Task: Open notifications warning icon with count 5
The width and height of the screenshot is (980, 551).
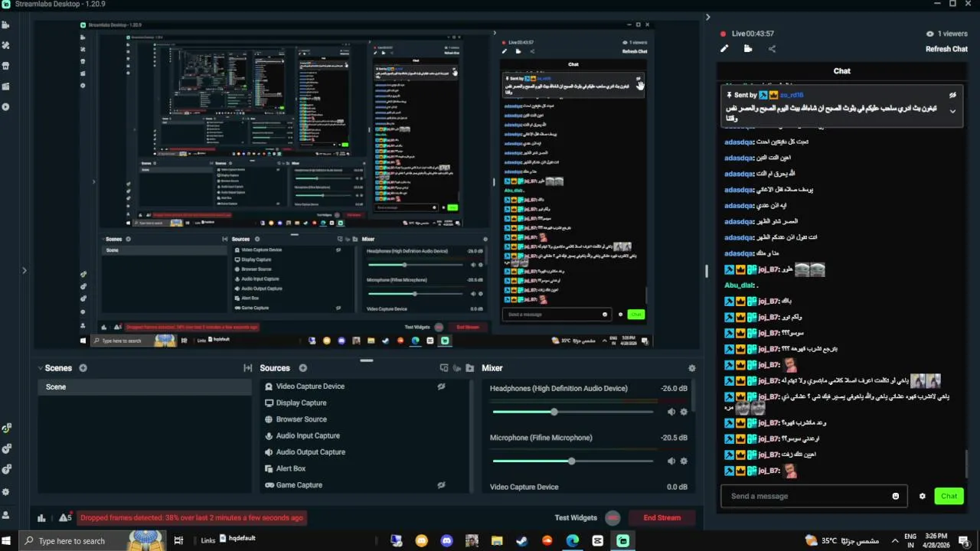Action: [x=64, y=517]
